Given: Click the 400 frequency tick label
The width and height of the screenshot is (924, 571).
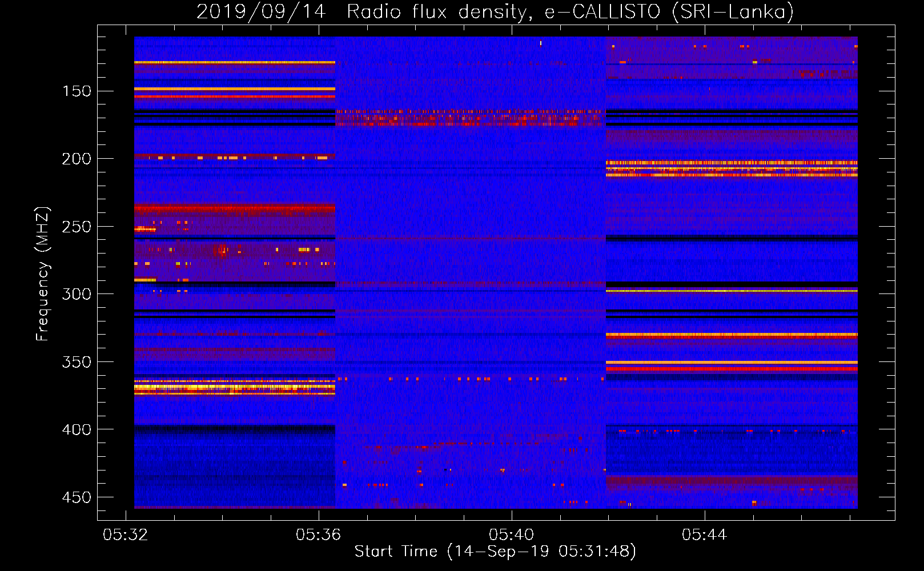Looking at the screenshot, I should [x=77, y=429].
